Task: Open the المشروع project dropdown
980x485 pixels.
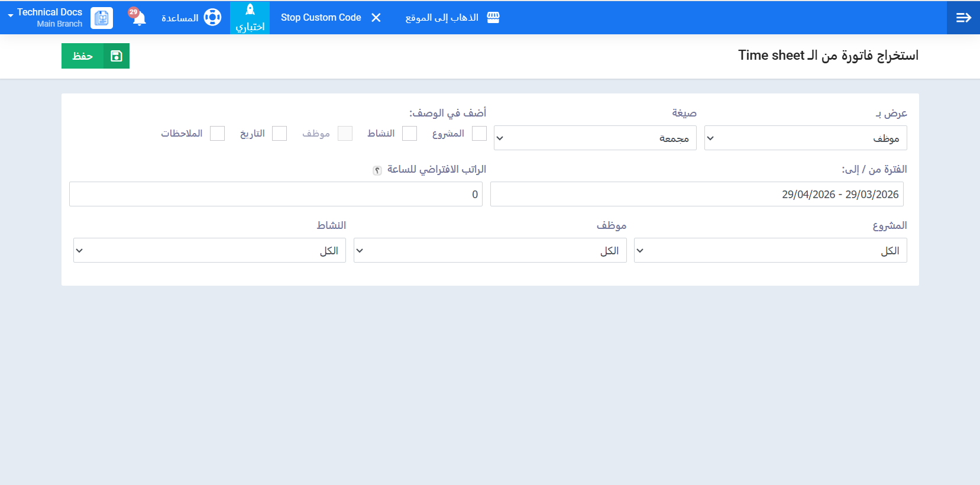Action: click(770, 251)
